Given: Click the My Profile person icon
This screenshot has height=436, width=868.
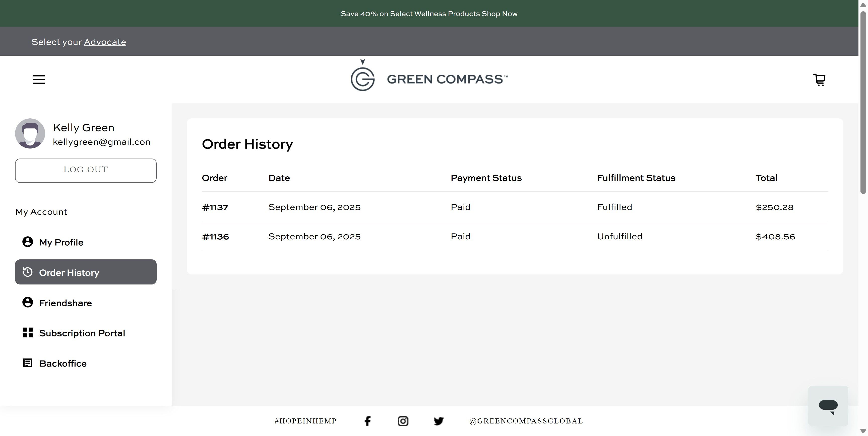Looking at the screenshot, I should point(28,242).
